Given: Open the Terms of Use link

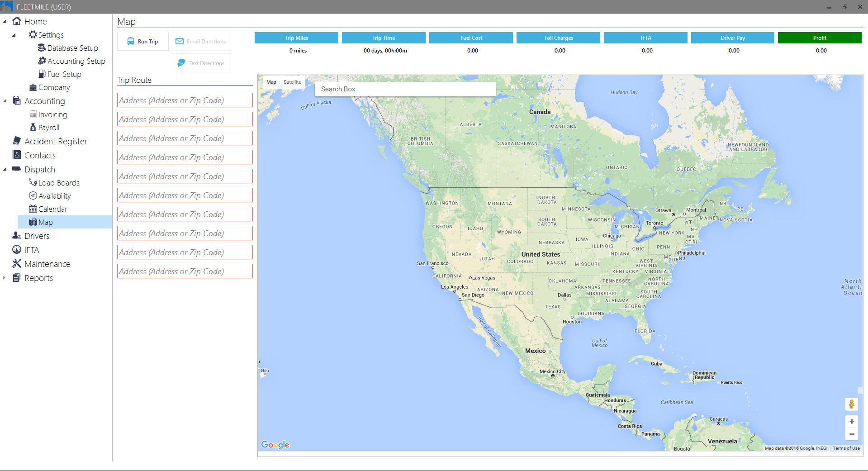Looking at the screenshot, I should (846, 448).
